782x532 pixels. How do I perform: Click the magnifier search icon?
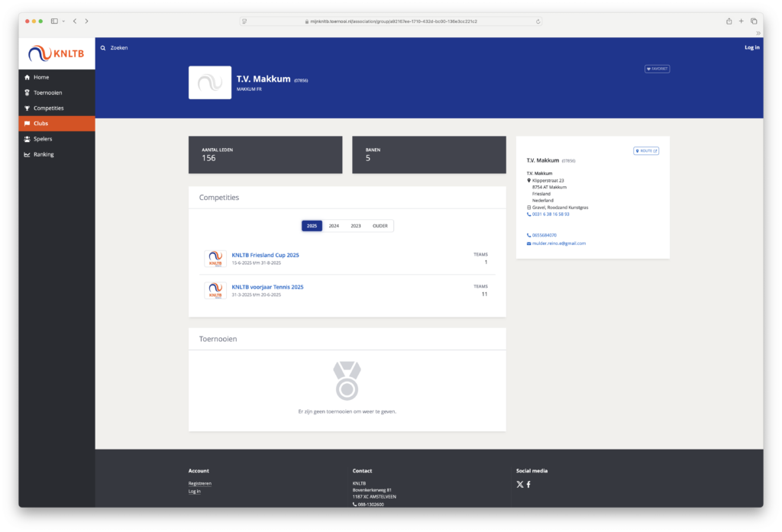(103, 48)
